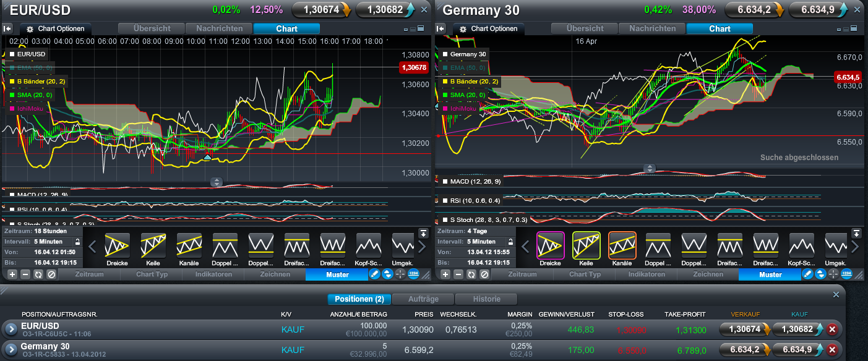This screenshot has height=361, width=868.
Task: Activate pencil draw tool in Germany 30 chart
Action: click(807, 274)
